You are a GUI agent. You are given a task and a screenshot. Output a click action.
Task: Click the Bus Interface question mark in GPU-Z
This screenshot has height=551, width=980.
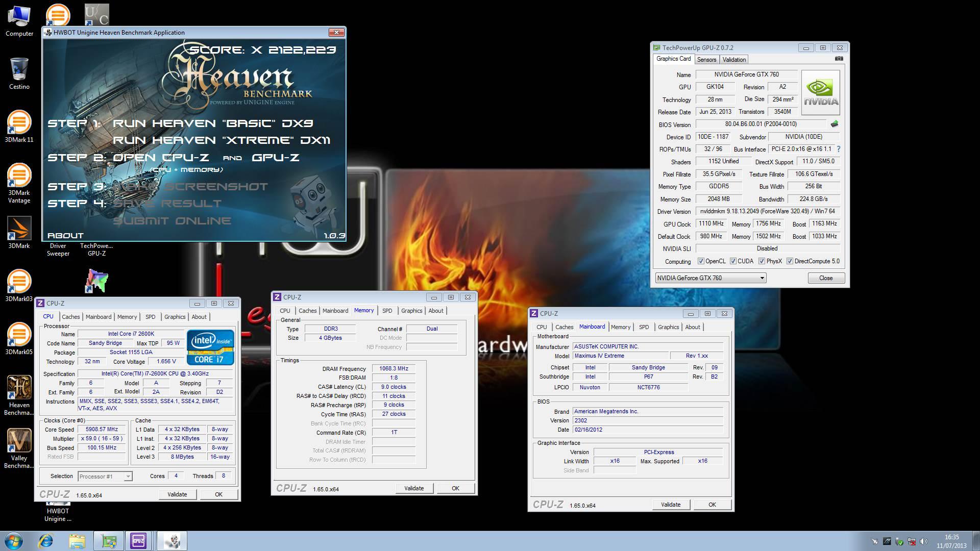pos(838,149)
